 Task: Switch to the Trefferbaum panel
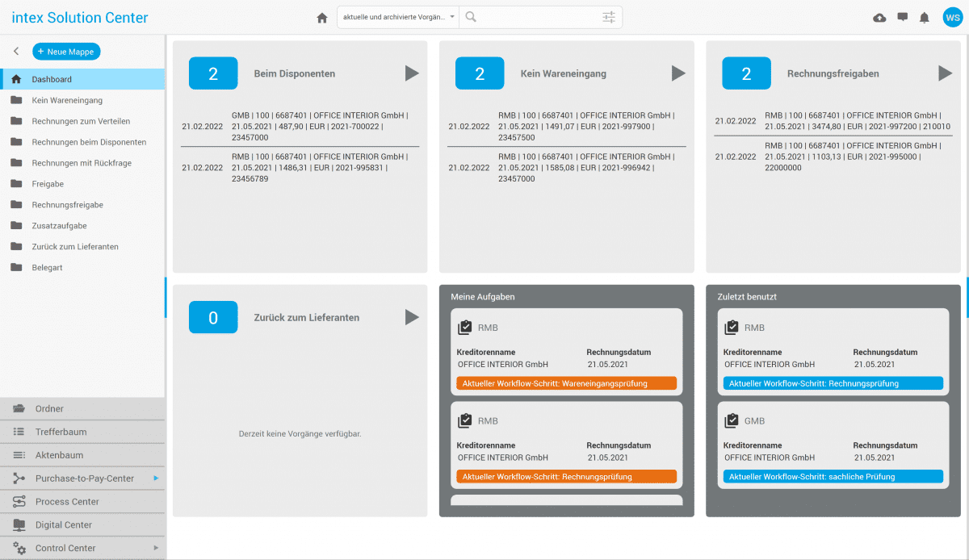pos(61,432)
